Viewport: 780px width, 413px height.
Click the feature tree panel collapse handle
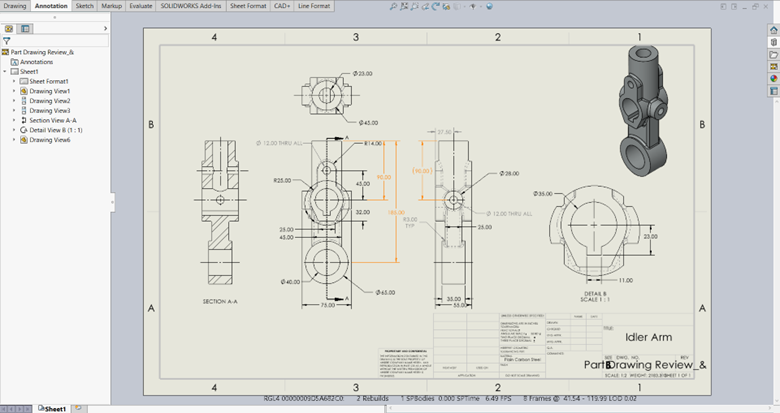[x=112, y=202]
